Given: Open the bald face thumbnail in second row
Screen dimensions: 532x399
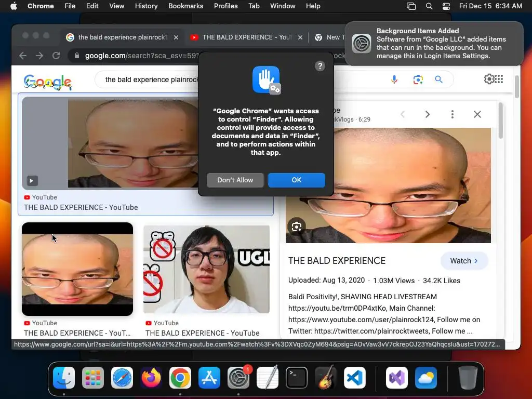Looking at the screenshot, I should 77,269.
